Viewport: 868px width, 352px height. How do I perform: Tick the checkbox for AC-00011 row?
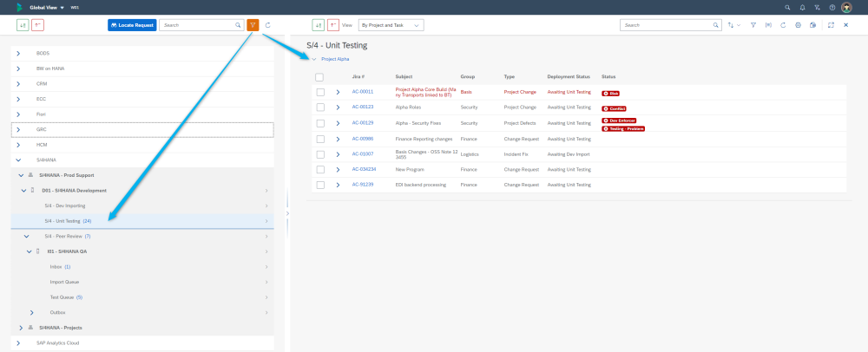tap(320, 91)
